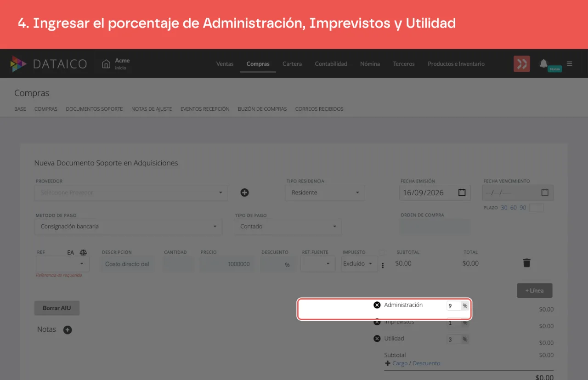Expand the Tipo de Pago dropdown
588x380 pixels.
click(288, 227)
